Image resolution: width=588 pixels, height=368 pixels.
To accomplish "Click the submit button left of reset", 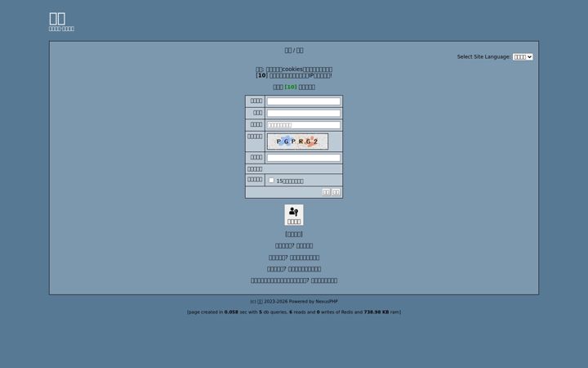I will click(x=326, y=192).
